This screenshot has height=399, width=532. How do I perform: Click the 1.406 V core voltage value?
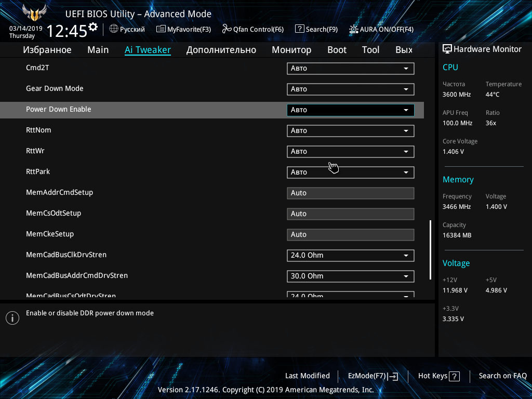pyautogui.click(x=453, y=152)
